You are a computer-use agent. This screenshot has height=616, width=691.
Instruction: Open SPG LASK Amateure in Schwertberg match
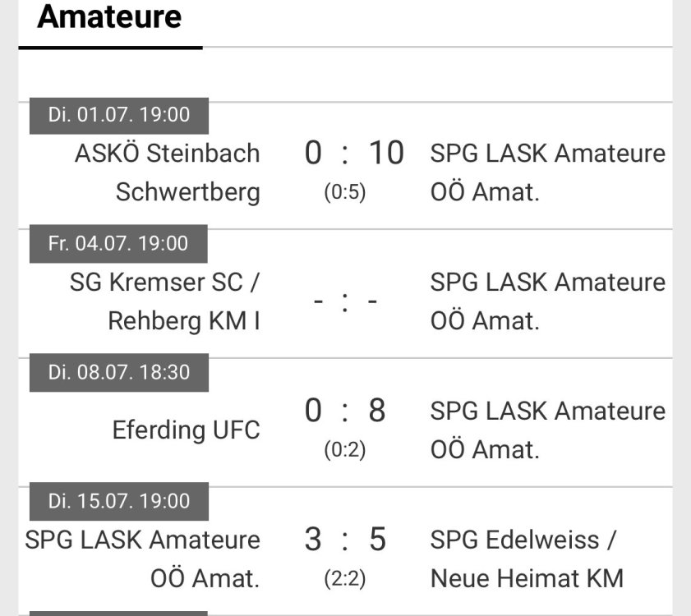[547, 172]
